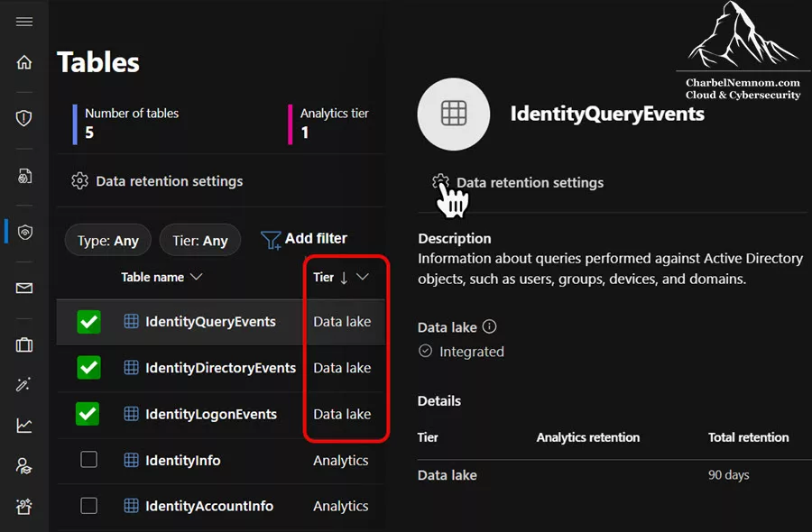Click the IdentityQueryEvents panel heading
Image resolution: width=812 pixels, height=532 pixels.
607,114
